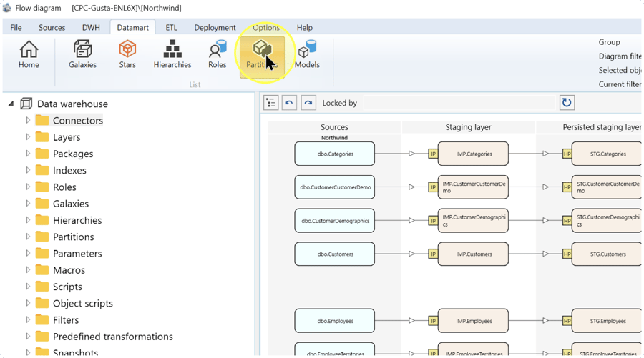Viewport: 644px width, 358px height.
Task: Switch to the DWH tab
Action: (91, 27)
